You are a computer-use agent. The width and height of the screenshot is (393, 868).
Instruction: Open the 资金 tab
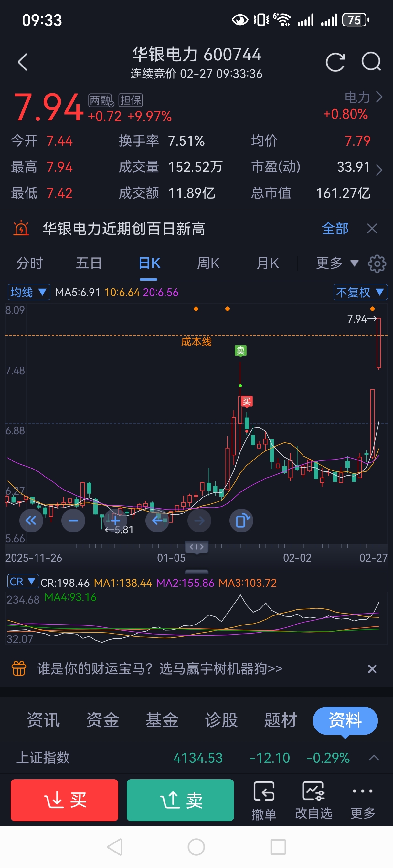click(x=102, y=720)
